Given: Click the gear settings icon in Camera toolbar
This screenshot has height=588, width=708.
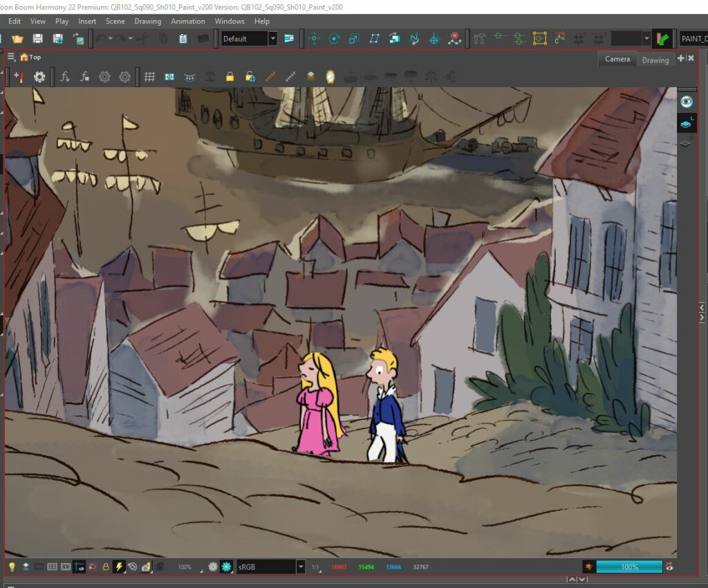Looking at the screenshot, I should coord(39,77).
